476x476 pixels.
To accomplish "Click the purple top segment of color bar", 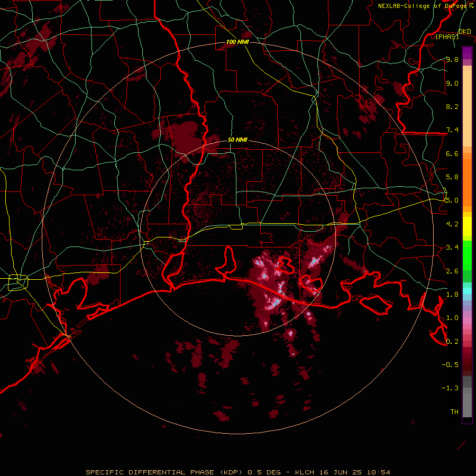I will pos(467,53).
